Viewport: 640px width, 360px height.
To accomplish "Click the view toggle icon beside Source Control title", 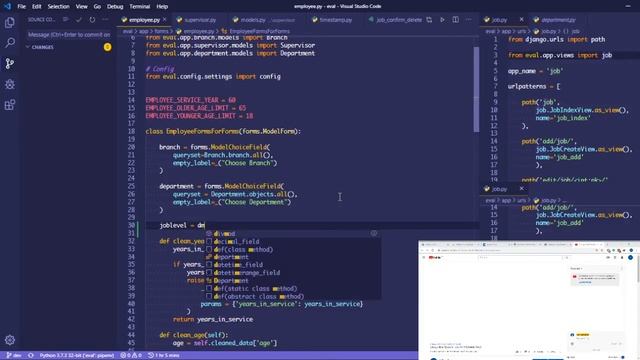I will coord(65,20).
